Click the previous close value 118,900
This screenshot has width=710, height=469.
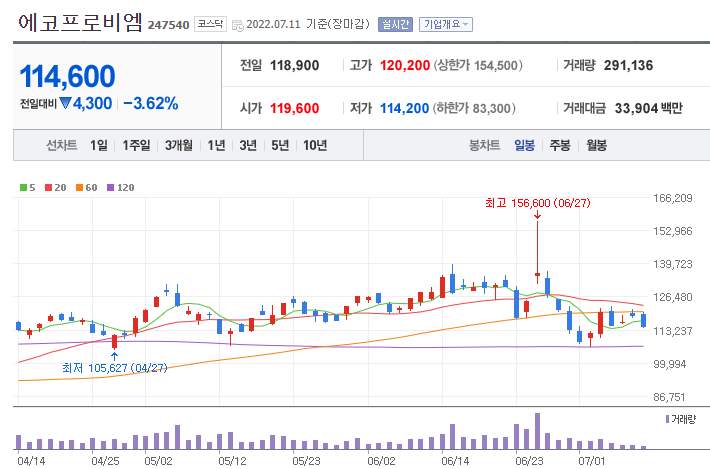coord(294,66)
